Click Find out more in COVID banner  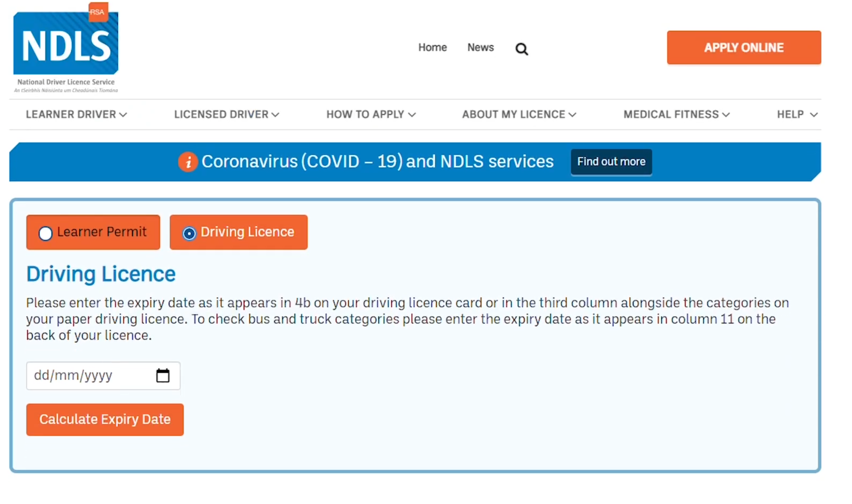coord(611,161)
